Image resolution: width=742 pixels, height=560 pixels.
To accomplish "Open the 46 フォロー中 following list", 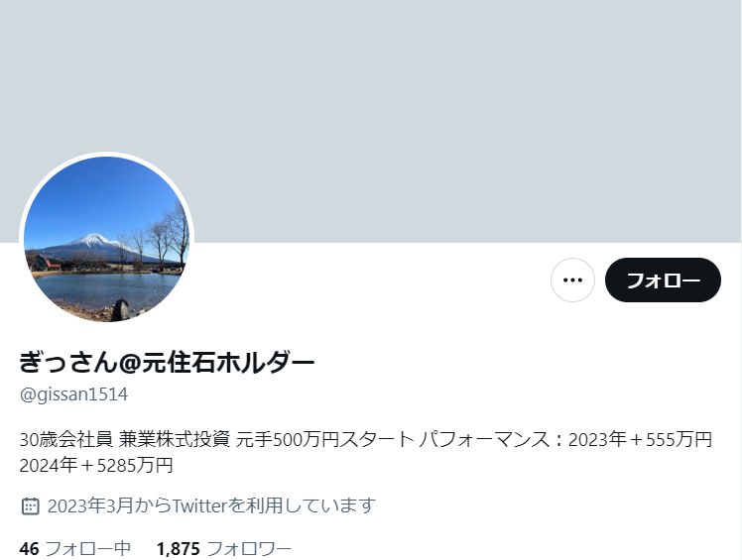I will click(x=75, y=549).
